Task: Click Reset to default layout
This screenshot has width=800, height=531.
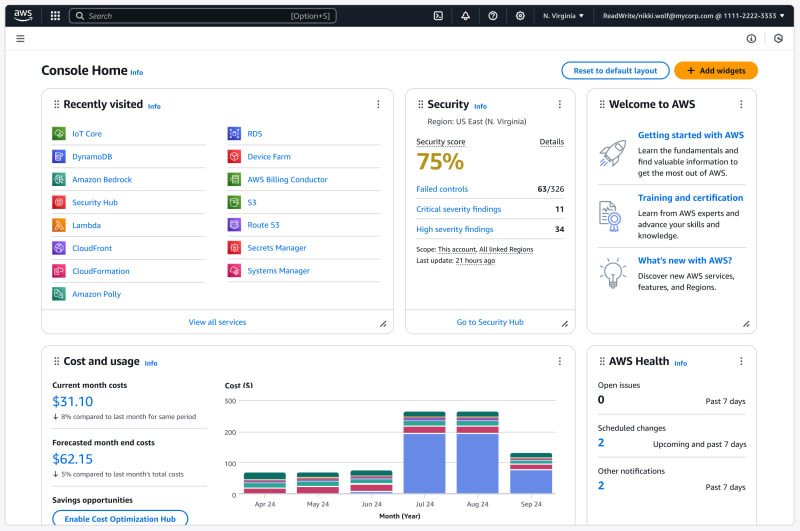Action: tap(615, 71)
